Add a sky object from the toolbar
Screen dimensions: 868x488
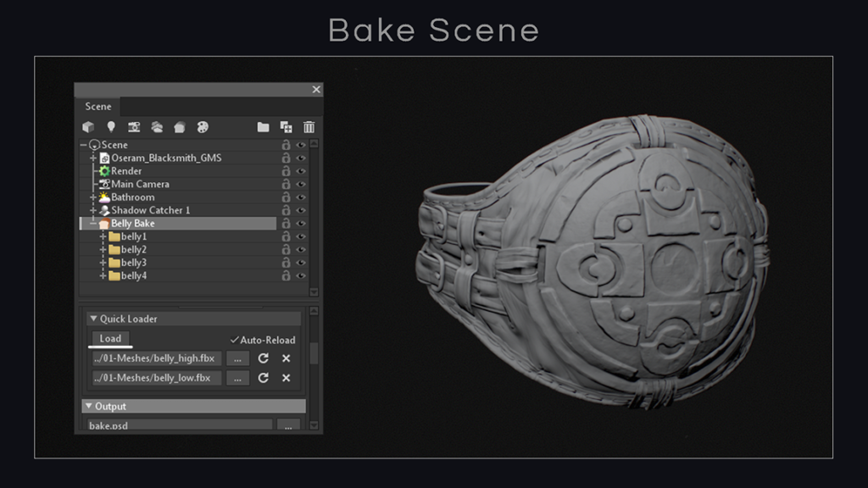pos(156,126)
